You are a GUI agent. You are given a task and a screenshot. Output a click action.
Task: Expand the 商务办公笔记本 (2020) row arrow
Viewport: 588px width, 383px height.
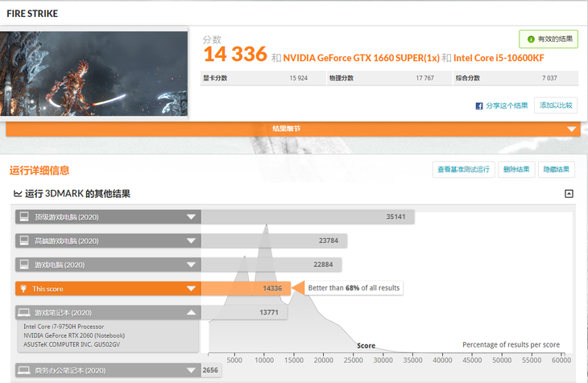coord(191,370)
